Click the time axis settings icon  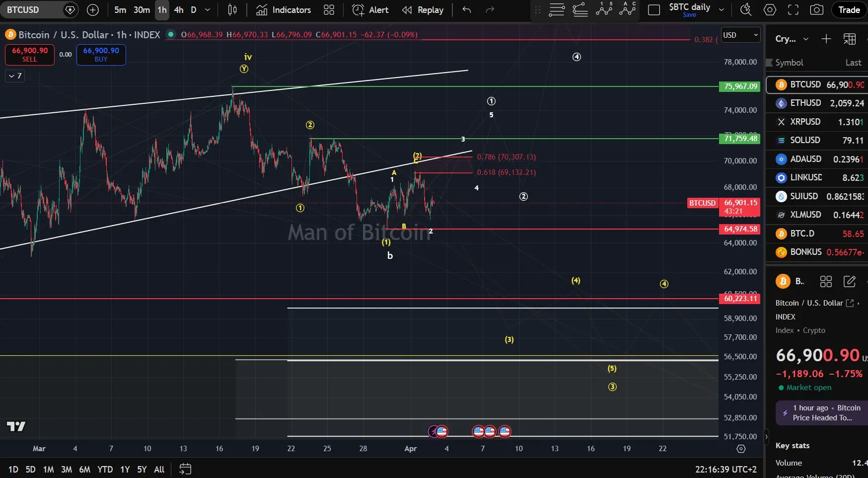tap(741, 449)
